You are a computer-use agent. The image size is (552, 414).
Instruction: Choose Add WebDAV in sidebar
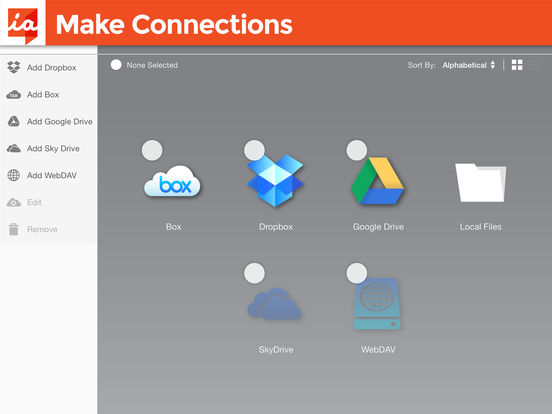(49, 175)
